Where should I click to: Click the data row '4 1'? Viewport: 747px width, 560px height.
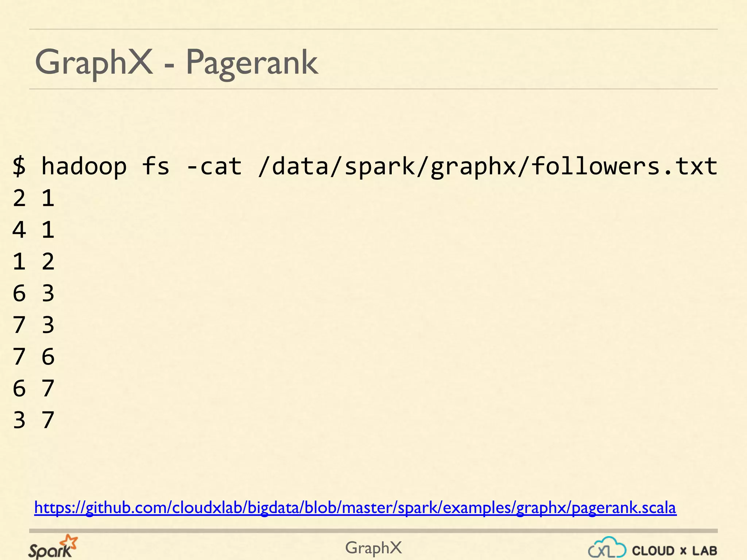34,230
